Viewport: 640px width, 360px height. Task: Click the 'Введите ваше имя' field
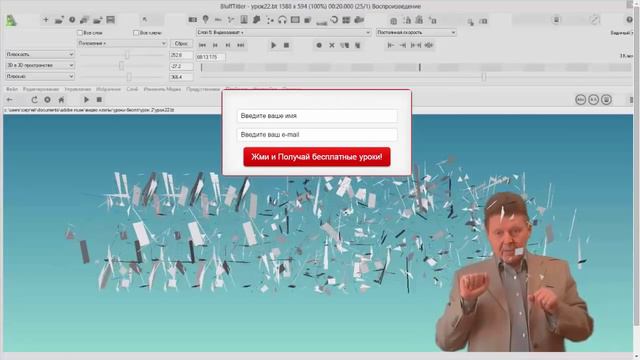(x=317, y=116)
